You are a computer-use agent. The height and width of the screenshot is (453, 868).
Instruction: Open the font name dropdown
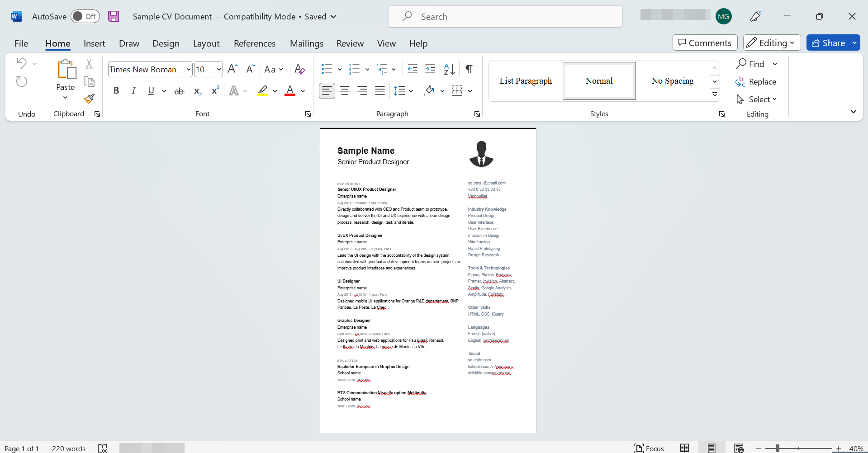[x=189, y=70]
